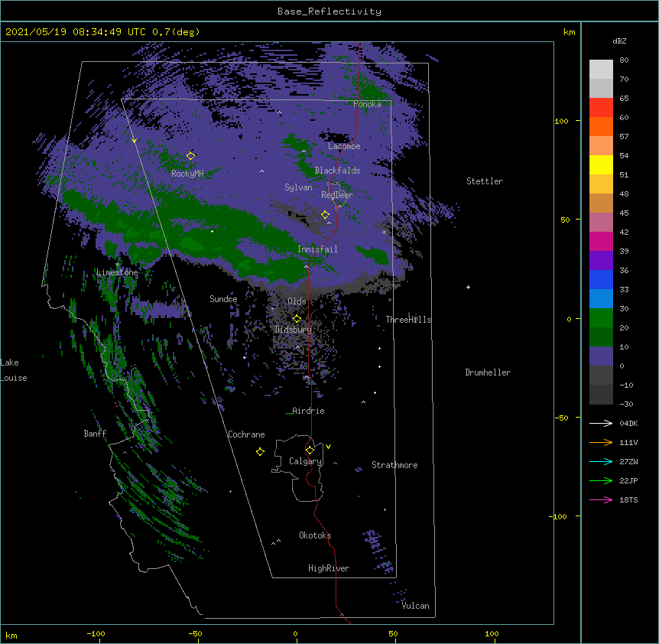Viewport: 659px width, 644px height.
Task: Click the green 22JP arrow legend icon
Action: pyautogui.click(x=601, y=480)
